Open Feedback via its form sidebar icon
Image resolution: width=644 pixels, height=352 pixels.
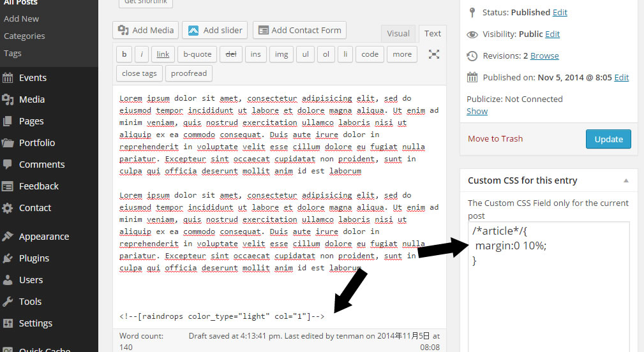(8, 186)
